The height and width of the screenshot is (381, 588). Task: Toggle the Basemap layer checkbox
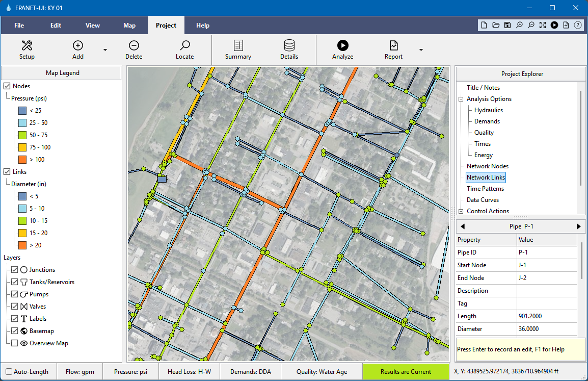14,331
